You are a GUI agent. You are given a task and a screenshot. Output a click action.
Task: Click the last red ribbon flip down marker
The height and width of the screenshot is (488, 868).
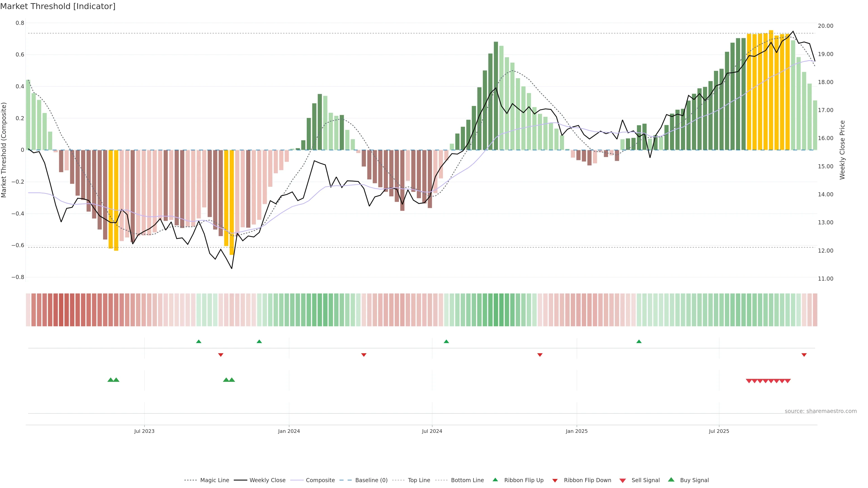(x=804, y=355)
